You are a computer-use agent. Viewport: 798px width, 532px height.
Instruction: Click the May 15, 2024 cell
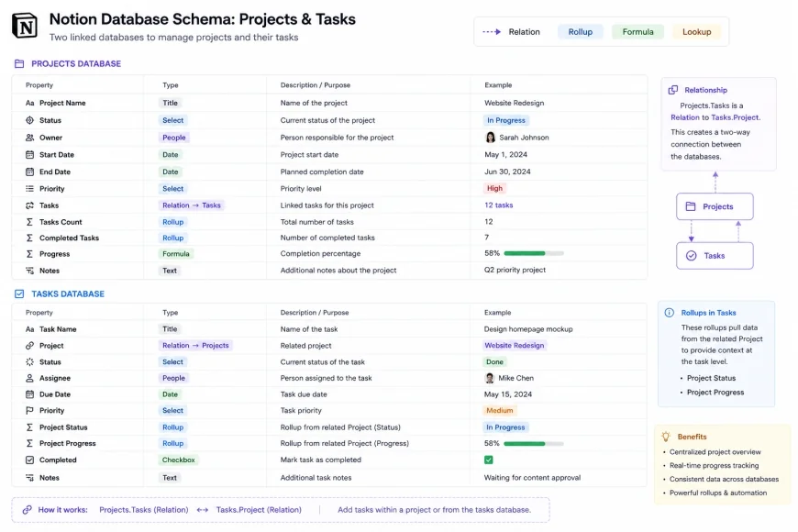pyautogui.click(x=508, y=394)
